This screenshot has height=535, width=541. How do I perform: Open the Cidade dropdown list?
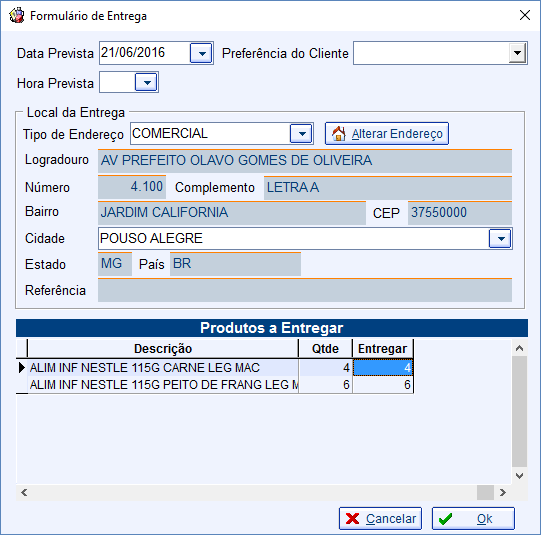pos(500,238)
